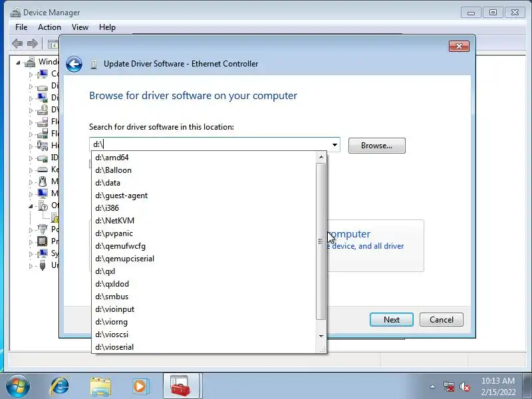This screenshot has width=532, height=399.
Task: Select d:\qemupciserial from suggestions
Action: (x=204, y=259)
